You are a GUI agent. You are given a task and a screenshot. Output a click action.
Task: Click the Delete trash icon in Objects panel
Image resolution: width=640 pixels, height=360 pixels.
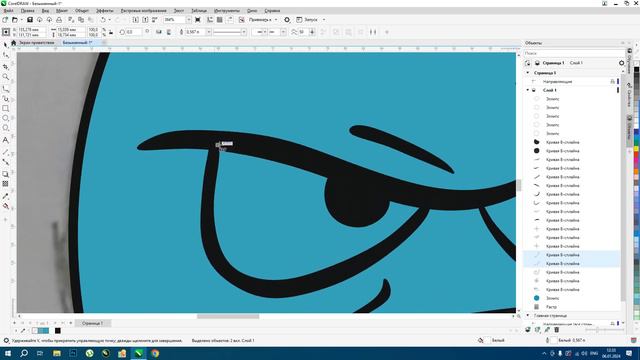pyautogui.click(x=557, y=329)
